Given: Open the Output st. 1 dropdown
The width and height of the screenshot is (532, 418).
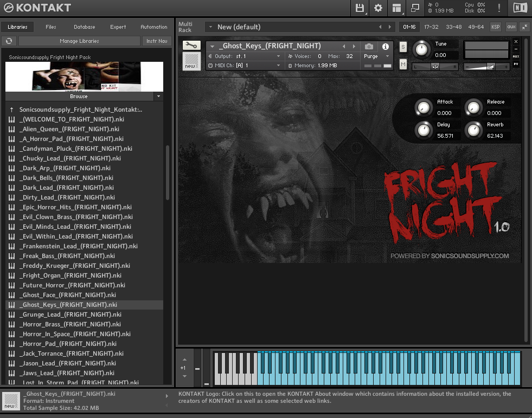Looking at the screenshot, I should coord(279,56).
